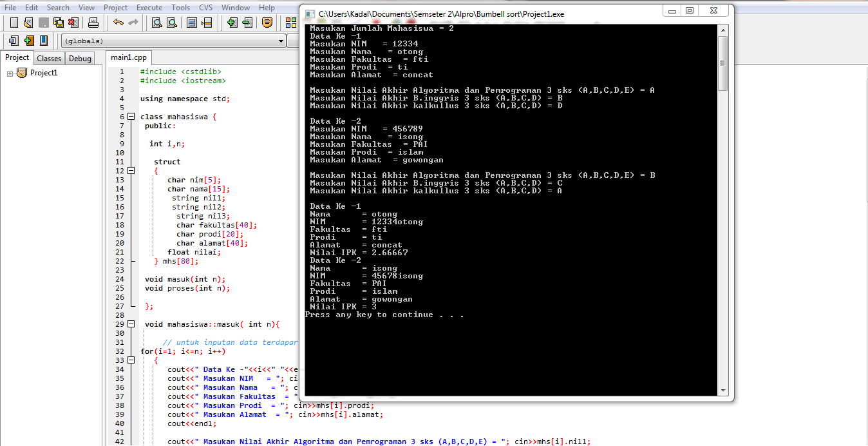This screenshot has width=868, height=446.
Task: Open the Search menu
Action: coord(58,8)
